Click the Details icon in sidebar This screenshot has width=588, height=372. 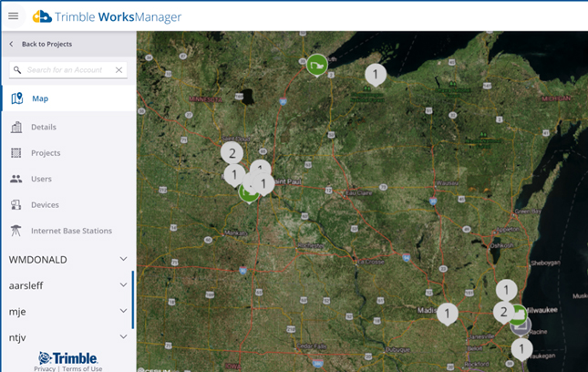[16, 127]
